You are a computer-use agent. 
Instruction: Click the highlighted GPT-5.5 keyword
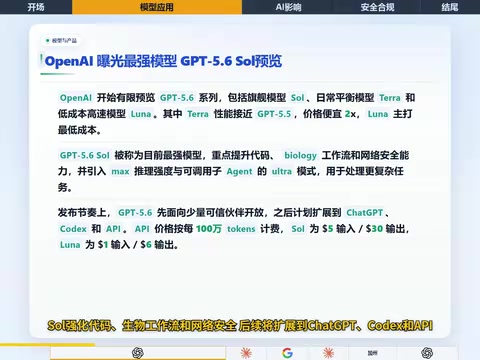pyautogui.click(x=274, y=114)
